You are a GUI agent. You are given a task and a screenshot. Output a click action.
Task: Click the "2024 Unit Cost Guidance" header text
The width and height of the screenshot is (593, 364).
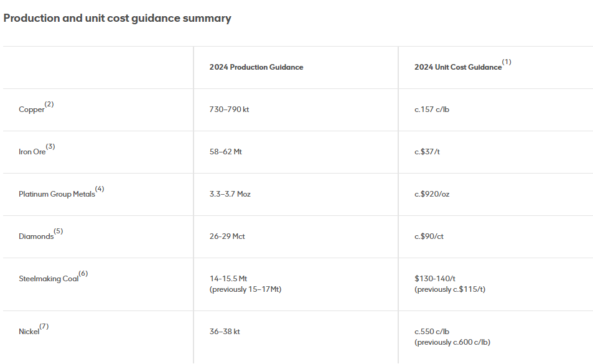(458, 67)
